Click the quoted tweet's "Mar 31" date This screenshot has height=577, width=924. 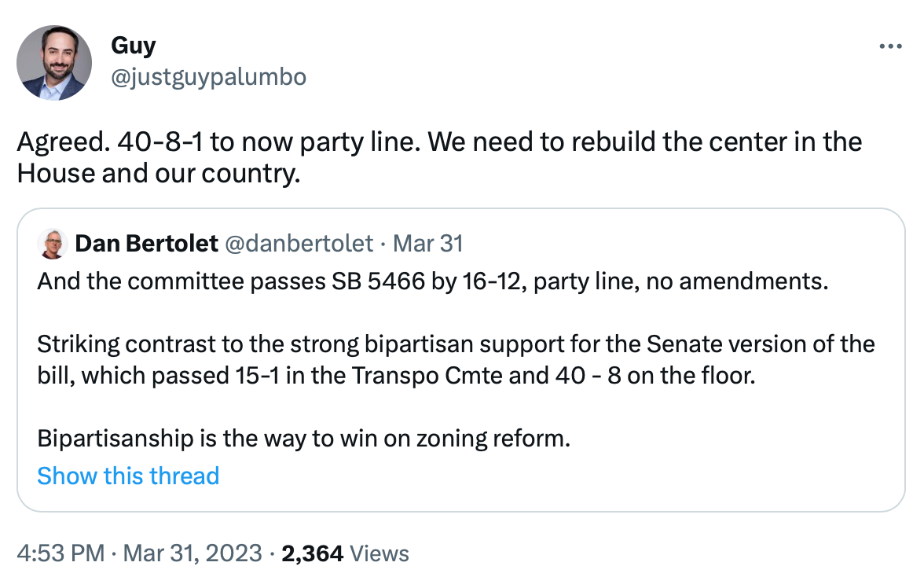point(428,244)
